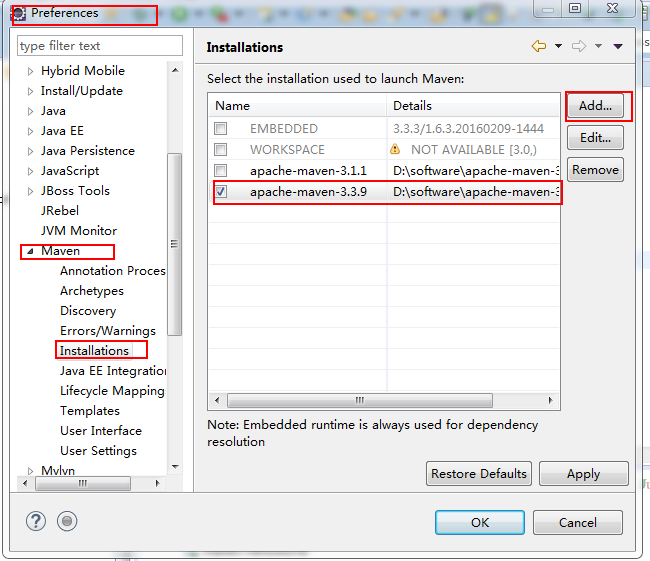The height and width of the screenshot is (561, 650).
Task: Uncheck the apache-maven-3.3.9 checkbox
Action: (221, 192)
